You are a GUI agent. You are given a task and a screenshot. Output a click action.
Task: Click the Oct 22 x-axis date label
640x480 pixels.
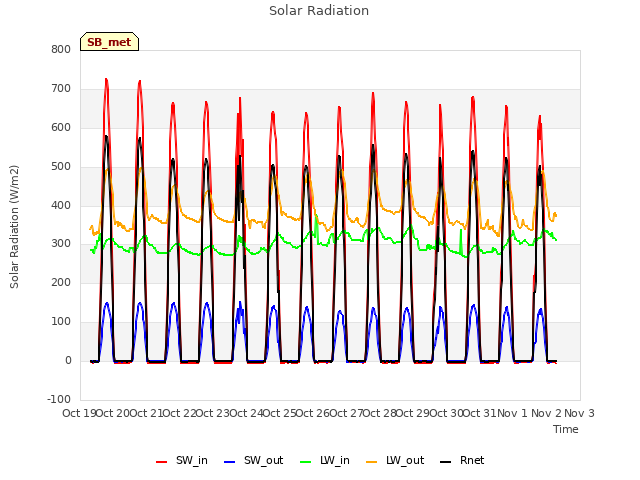tap(180, 413)
